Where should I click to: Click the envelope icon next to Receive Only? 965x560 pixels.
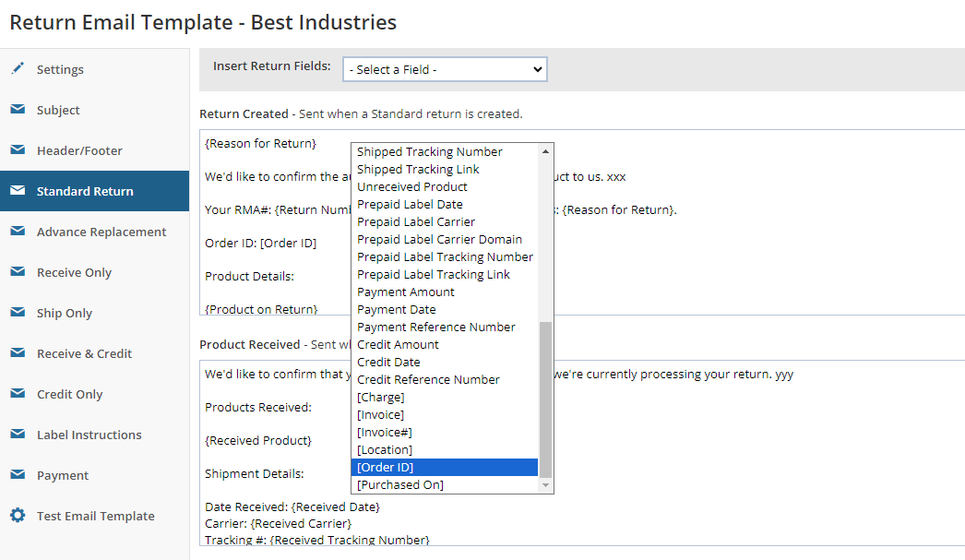pyautogui.click(x=18, y=272)
